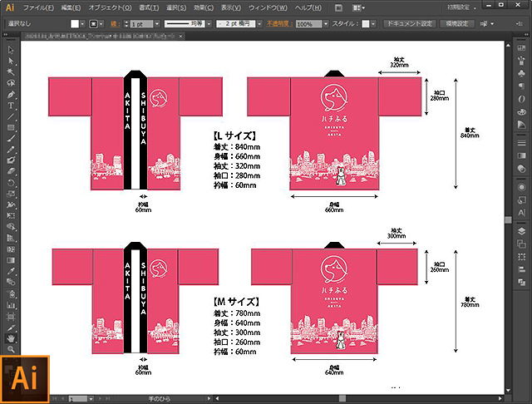Select the Lasso tool
The image size is (532, 404).
(x=11, y=83)
